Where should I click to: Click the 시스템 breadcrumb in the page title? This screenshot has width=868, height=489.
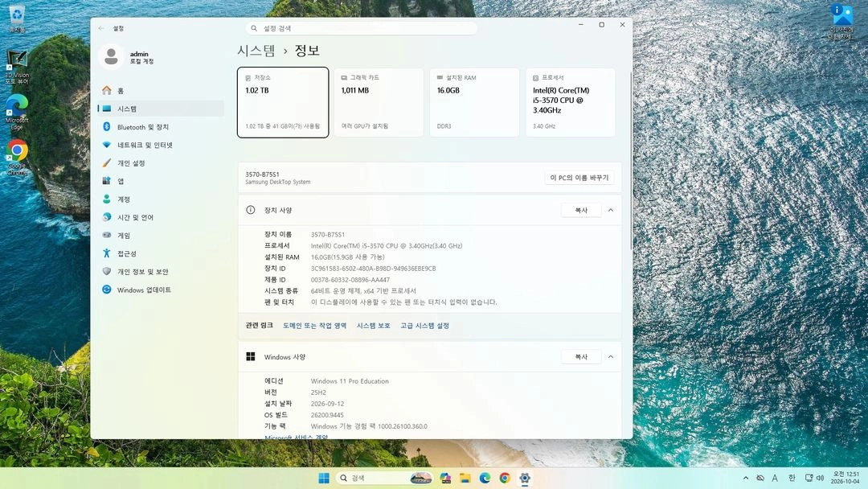click(256, 51)
